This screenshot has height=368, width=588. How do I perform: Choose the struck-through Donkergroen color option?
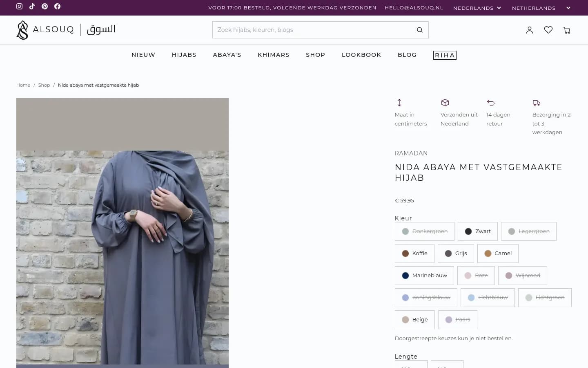tap(425, 231)
